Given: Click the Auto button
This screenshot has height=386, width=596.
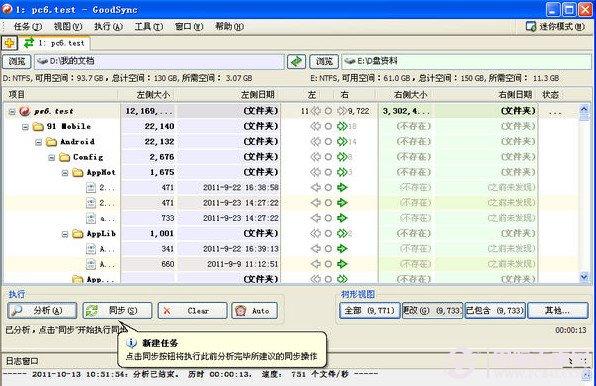Looking at the screenshot, I should [254, 310].
